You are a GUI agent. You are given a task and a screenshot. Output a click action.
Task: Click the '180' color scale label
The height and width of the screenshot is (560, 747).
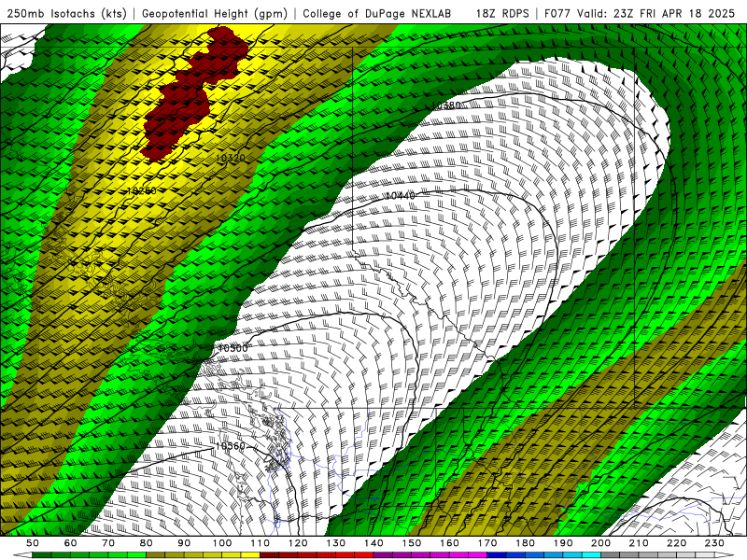(x=525, y=543)
